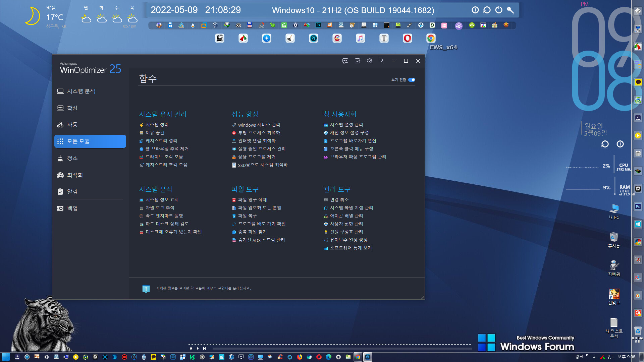The image size is (644, 362).
Task: Open Chrome icon in top dock
Action: click(431, 38)
